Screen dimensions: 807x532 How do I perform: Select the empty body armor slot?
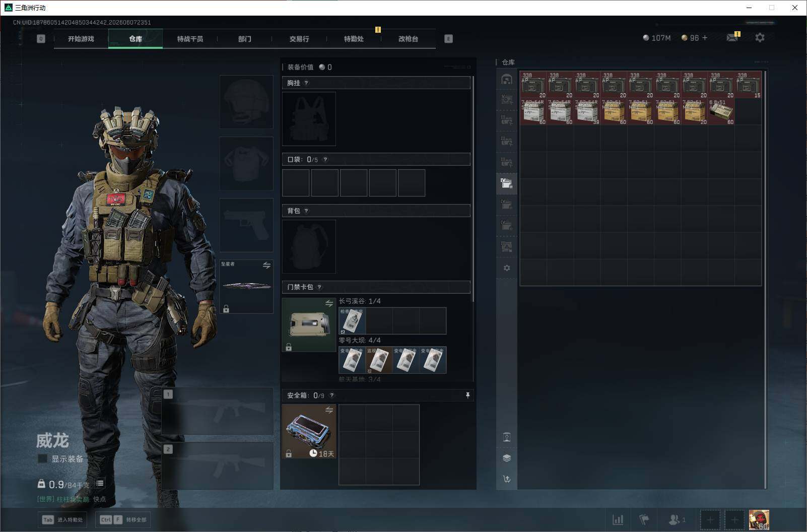click(x=246, y=163)
